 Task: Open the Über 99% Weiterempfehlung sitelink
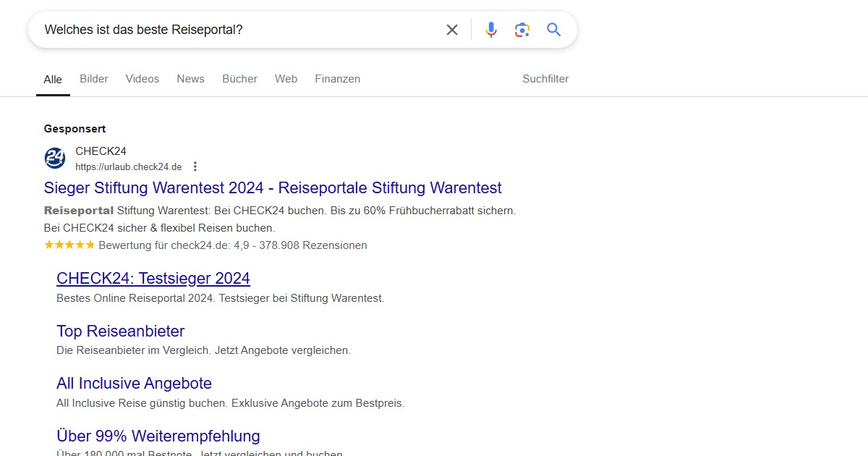point(158,436)
